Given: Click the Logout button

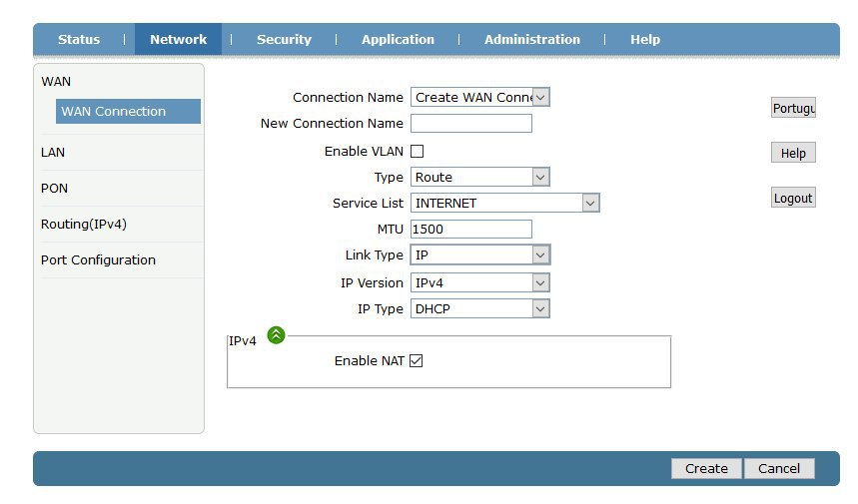Looking at the screenshot, I should coord(793,198).
